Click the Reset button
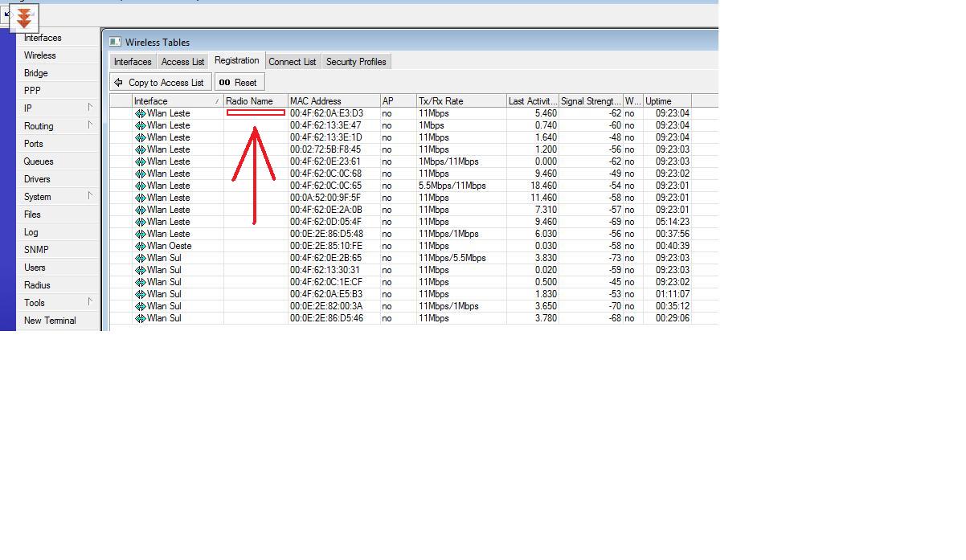This screenshot has height=560, width=966. tap(239, 82)
